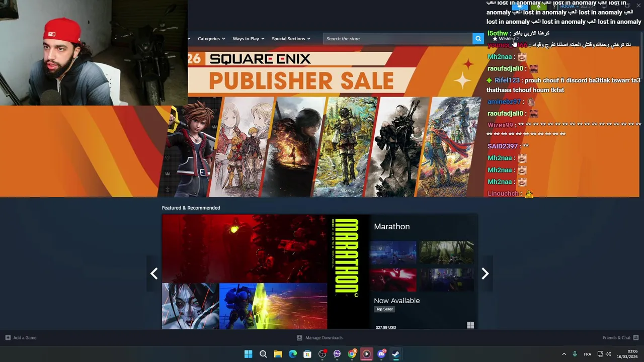Viewport: 644px width, 362px height.
Task: Click Add a Game
Action: point(21,338)
